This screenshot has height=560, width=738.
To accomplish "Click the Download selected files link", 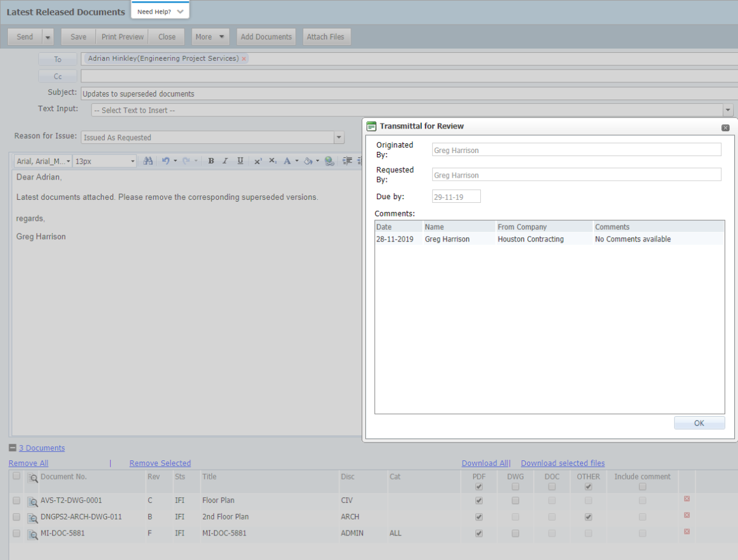I will 563,463.
